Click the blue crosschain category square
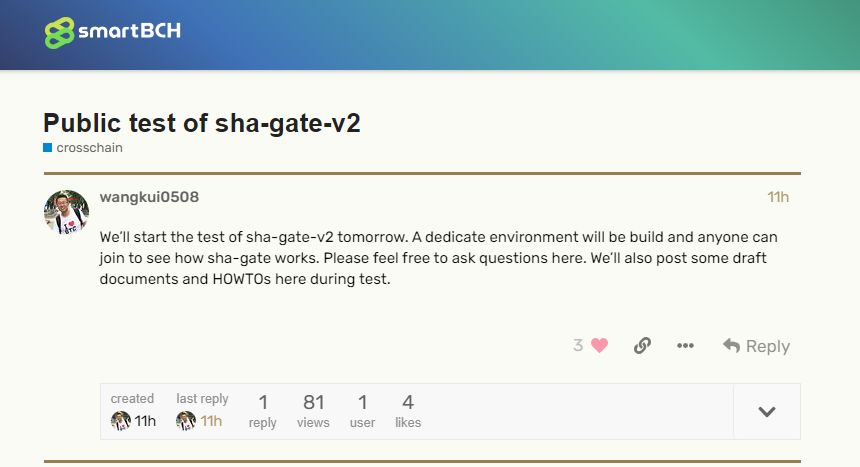Image resolution: width=860 pixels, height=467 pixels. (48, 148)
